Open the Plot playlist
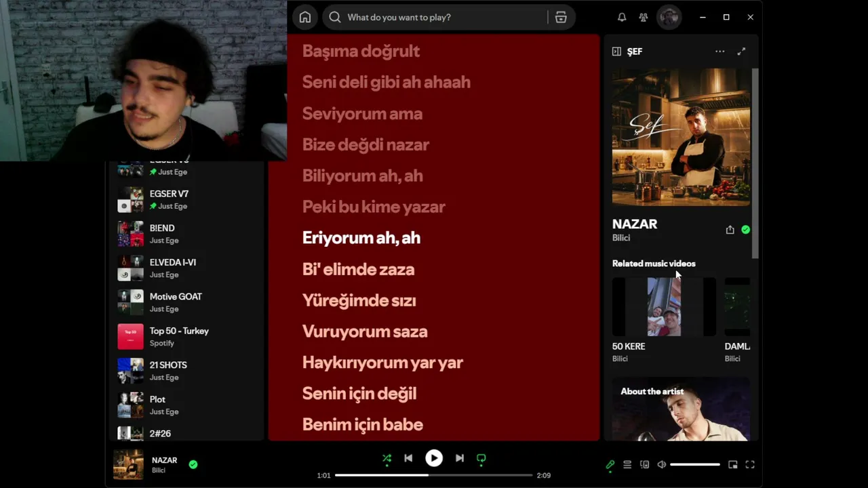The height and width of the screenshot is (488, 868). click(x=186, y=405)
